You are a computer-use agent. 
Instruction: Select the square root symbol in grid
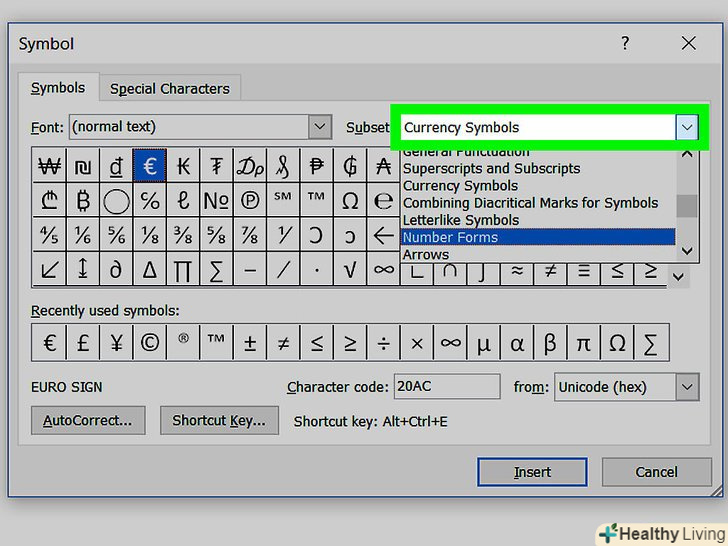(x=350, y=268)
